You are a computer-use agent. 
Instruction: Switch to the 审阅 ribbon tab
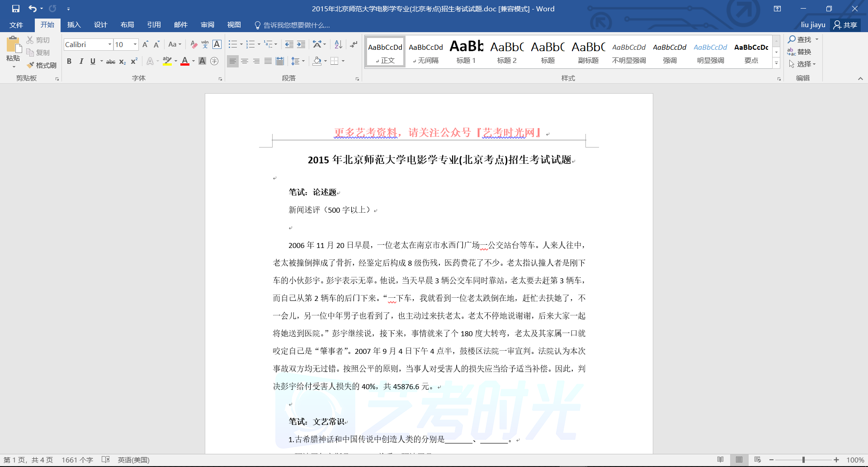pyautogui.click(x=208, y=25)
